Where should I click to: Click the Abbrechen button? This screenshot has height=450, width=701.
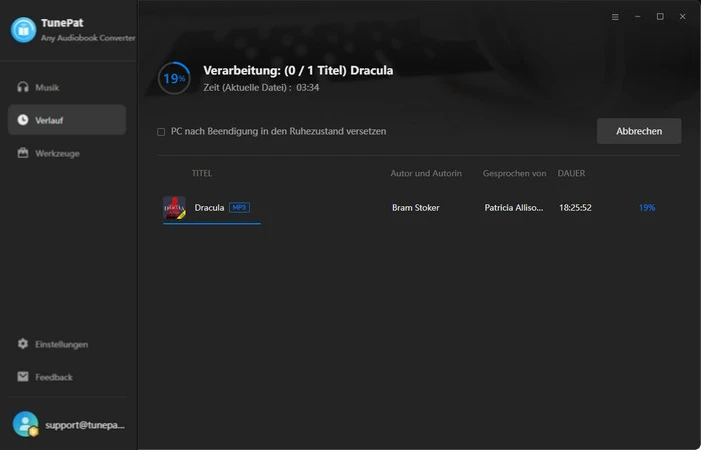(x=639, y=131)
